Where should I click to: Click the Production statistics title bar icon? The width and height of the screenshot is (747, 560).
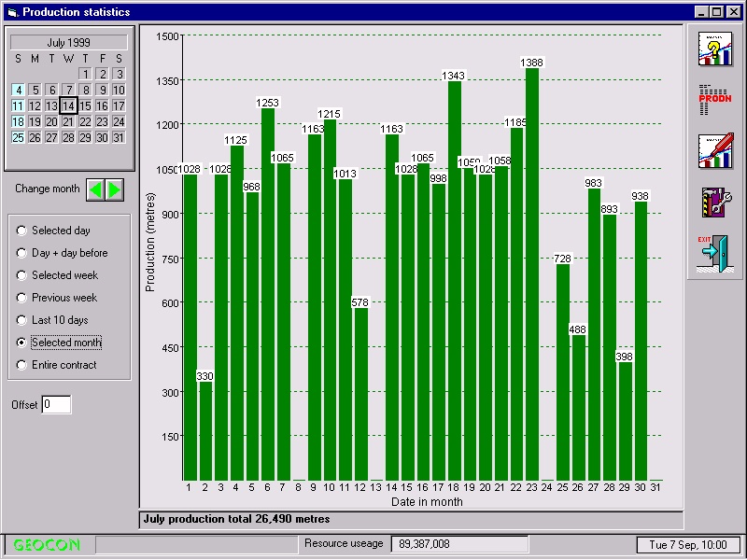pos(13,12)
